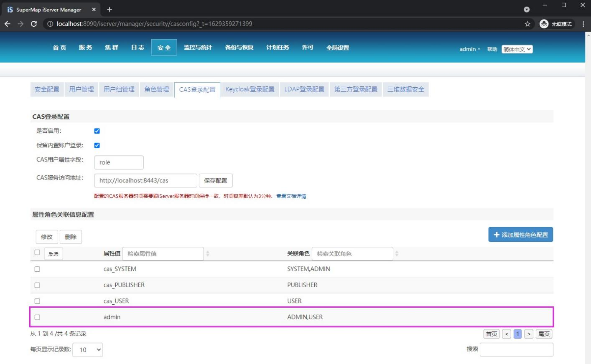This screenshot has width=591, height=364.
Task: Open the 备份与恢复 menu
Action: click(239, 48)
